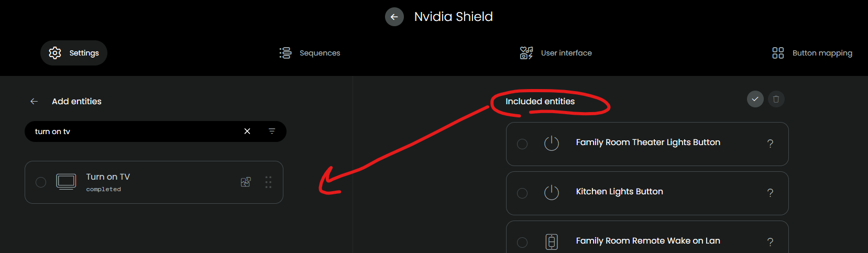Select the Kitchen Lights Button radio circle
This screenshot has width=868, height=253.
point(522,193)
